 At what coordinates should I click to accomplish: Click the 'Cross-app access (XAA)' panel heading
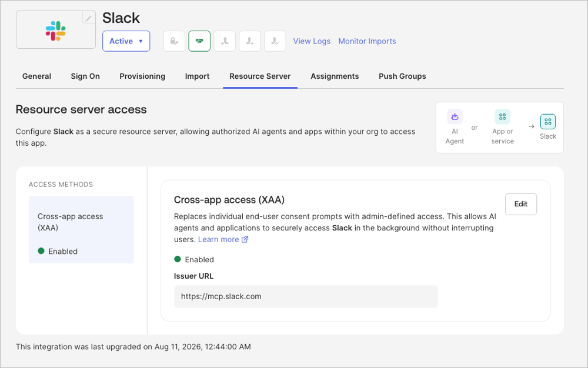(x=229, y=200)
